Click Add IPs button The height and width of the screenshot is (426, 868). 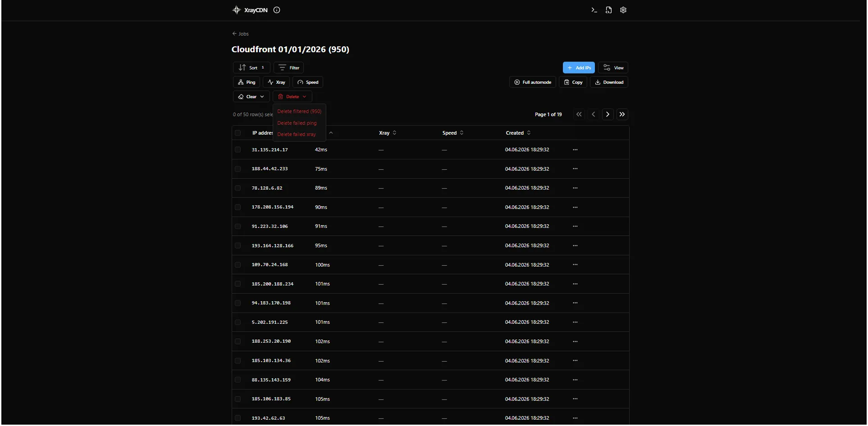579,68
